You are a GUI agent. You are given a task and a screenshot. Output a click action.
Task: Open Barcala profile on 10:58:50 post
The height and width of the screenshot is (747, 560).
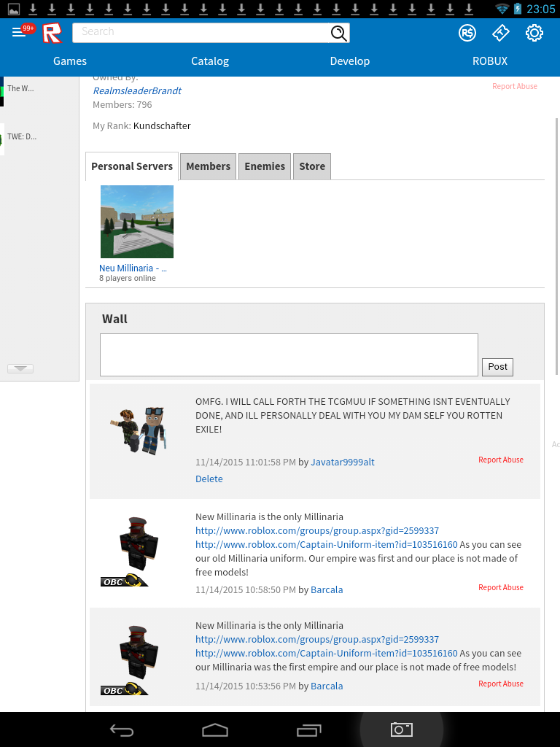pyautogui.click(x=327, y=589)
